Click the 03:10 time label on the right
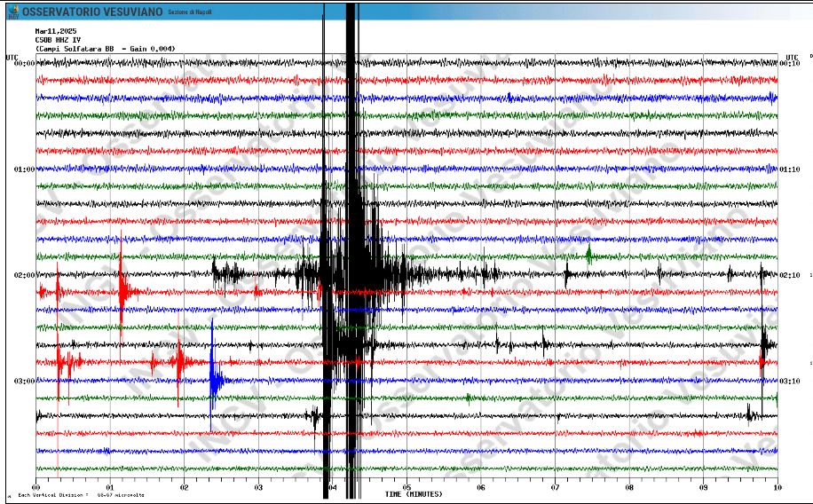 [x=790, y=382]
